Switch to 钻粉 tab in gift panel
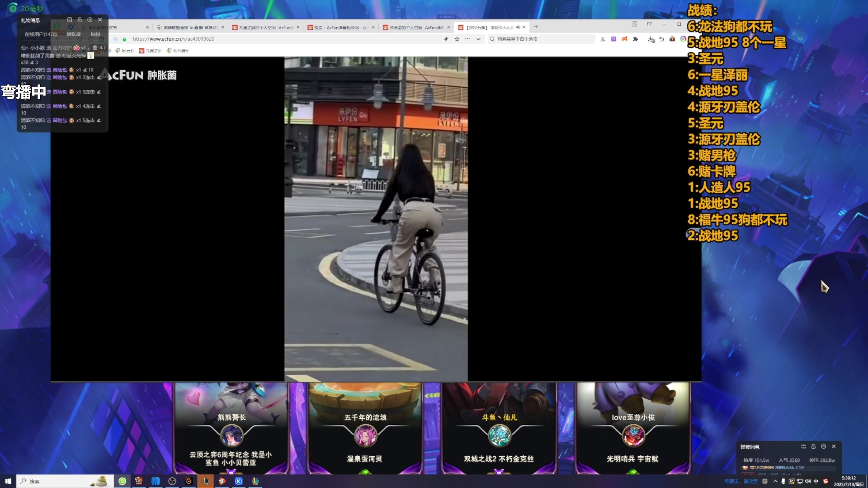This screenshot has width=868, height=488. click(x=95, y=34)
